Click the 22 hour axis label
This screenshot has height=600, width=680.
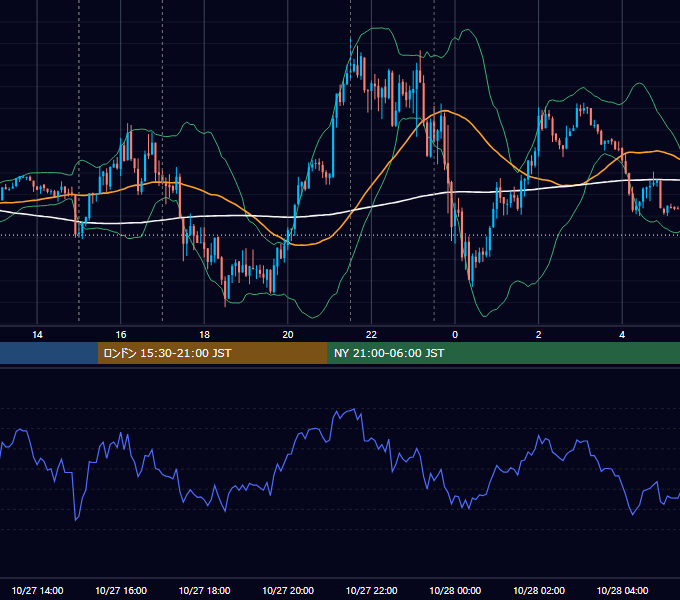371,335
